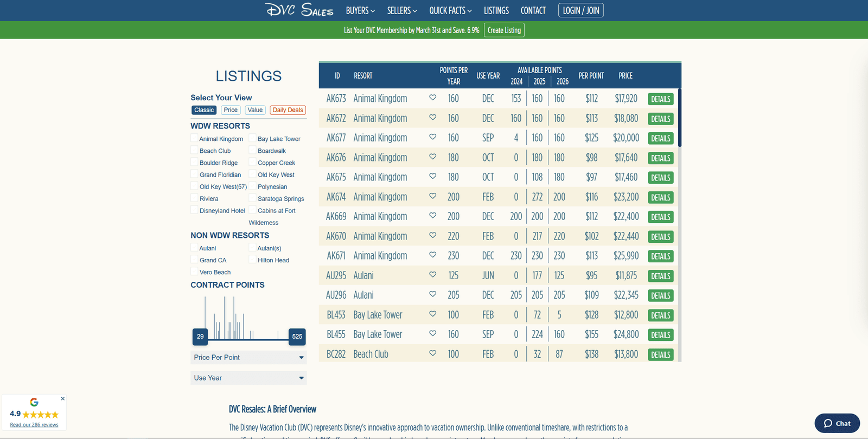Favorite listing BC282 with heart icon
Viewport: 868px width, 439px height.
tap(433, 353)
